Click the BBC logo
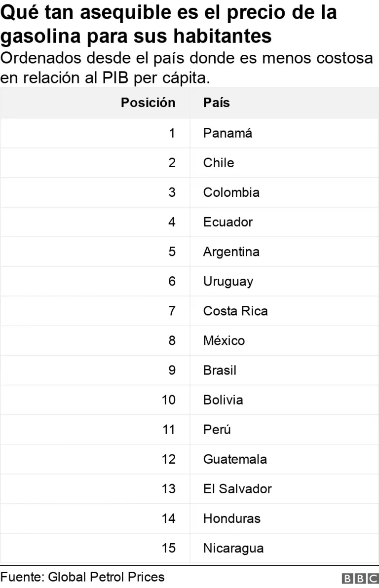Viewport: 379px width, 588px height. [360, 578]
